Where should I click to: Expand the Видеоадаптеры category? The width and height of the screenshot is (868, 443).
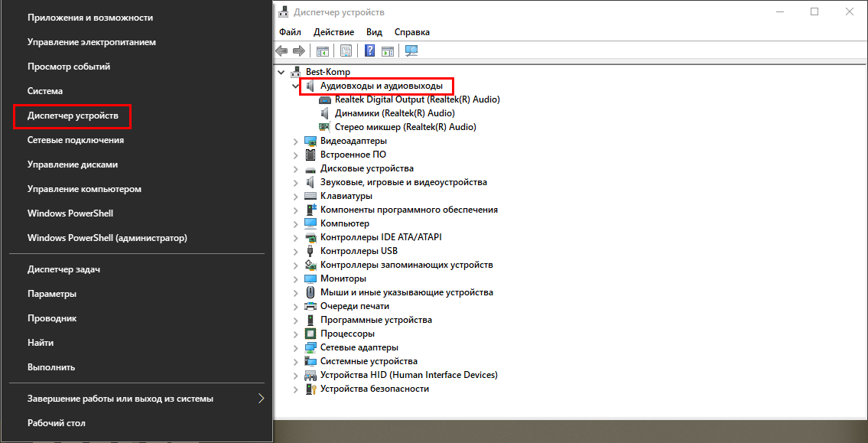(296, 141)
